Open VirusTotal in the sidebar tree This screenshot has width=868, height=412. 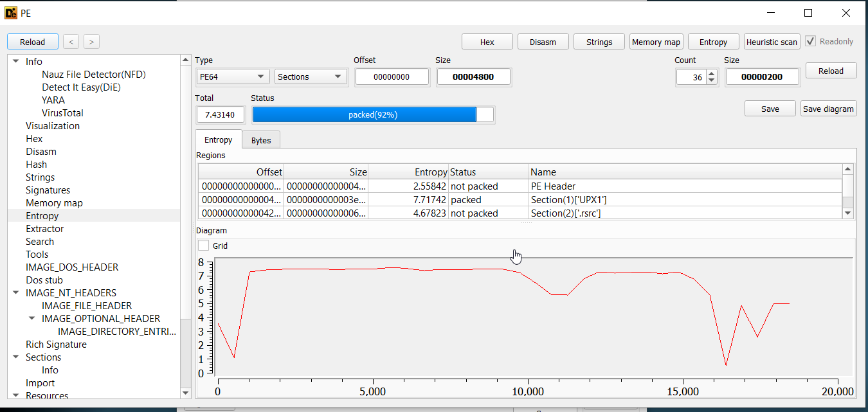(62, 113)
